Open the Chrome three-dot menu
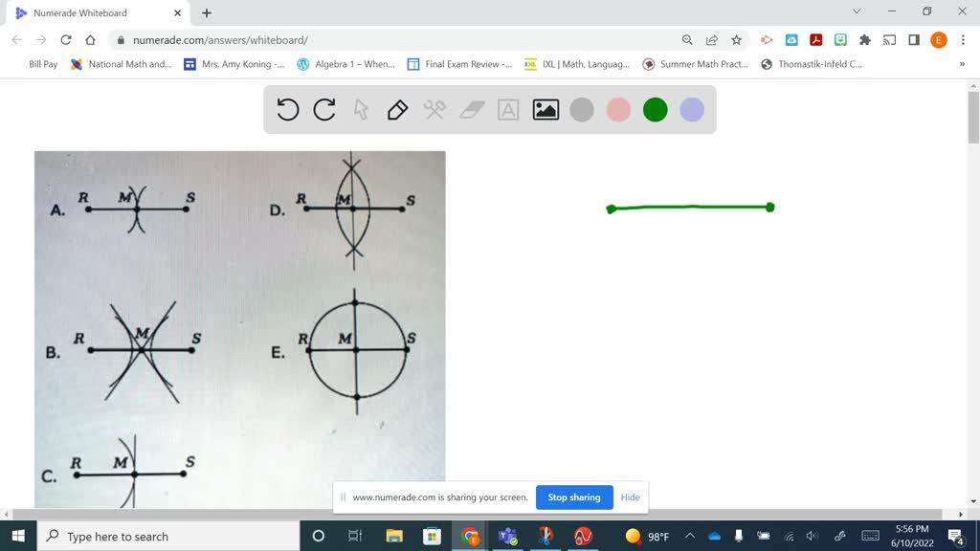Image resolution: width=980 pixels, height=551 pixels. pos(961,40)
